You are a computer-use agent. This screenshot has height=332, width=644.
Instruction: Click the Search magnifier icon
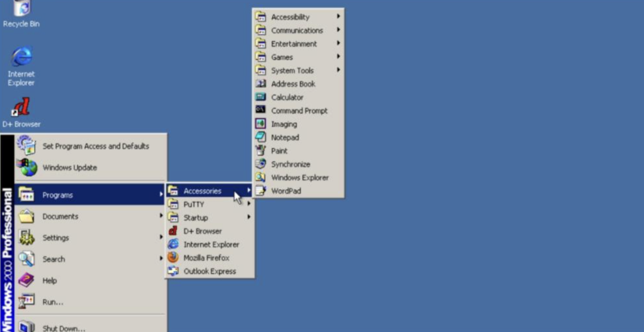pyautogui.click(x=27, y=259)
